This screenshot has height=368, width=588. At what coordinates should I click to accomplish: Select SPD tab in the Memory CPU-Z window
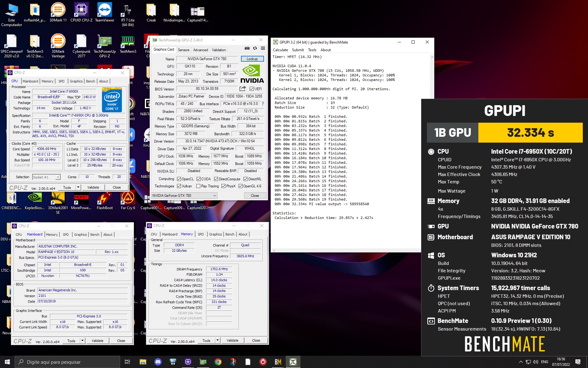[201, 234]
